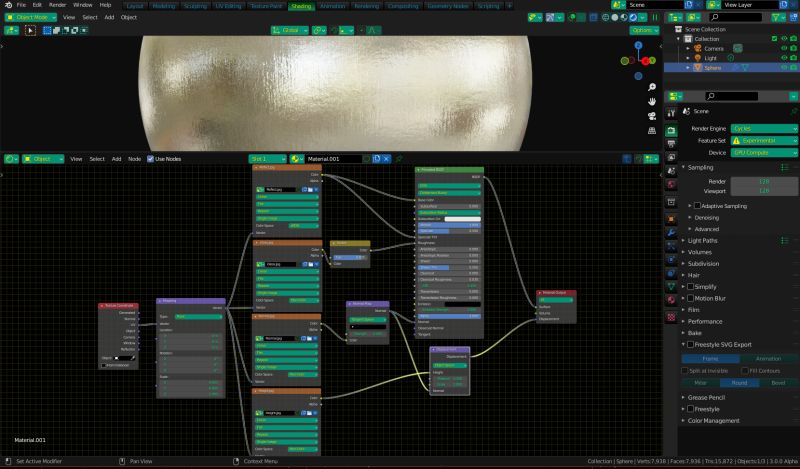
Task: Expand the Color Management panel
Action: [713, 421]
